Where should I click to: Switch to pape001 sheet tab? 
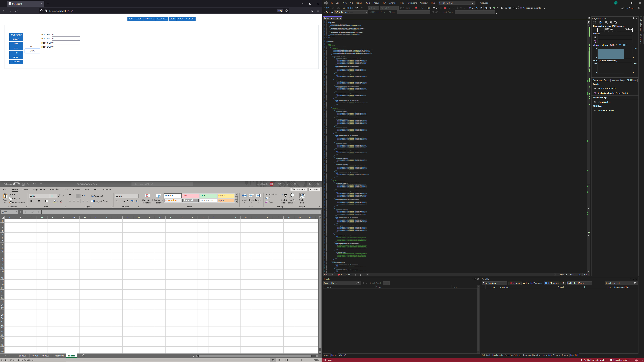point(23,356)
